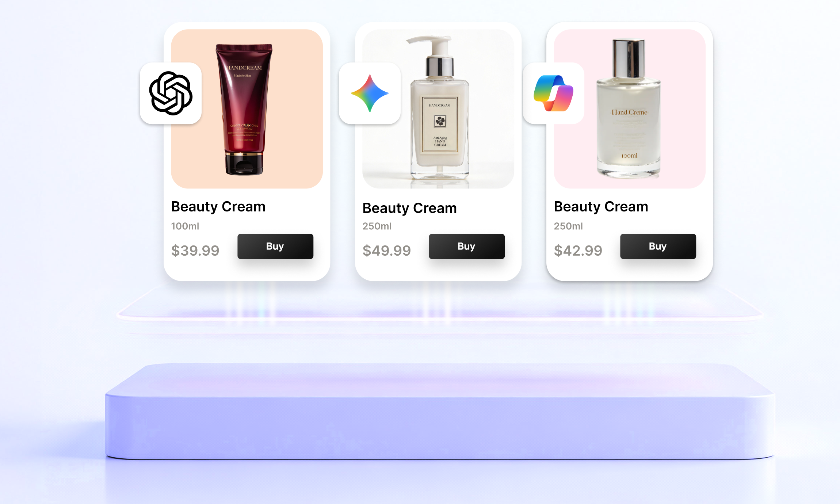Viewport: 840px width, 504px height.
Task: Buy the $49.99 Beauty Cream
Action: 467,247
